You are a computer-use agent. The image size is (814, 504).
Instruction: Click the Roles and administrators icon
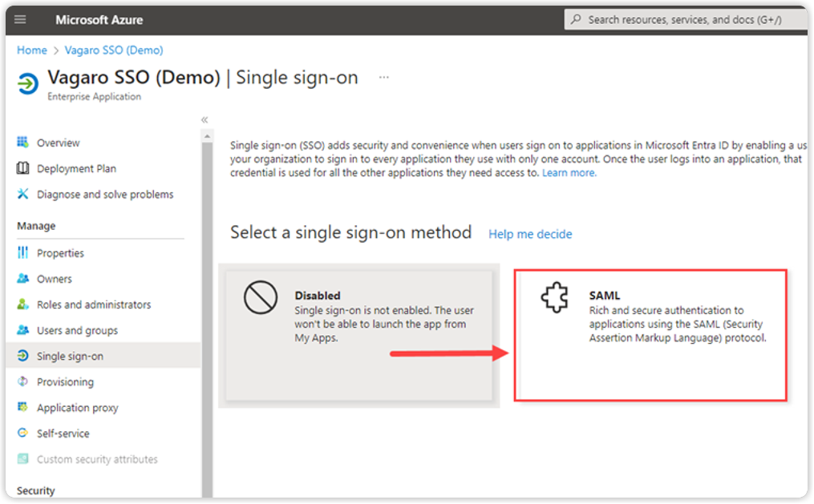(x=22, y=304)
